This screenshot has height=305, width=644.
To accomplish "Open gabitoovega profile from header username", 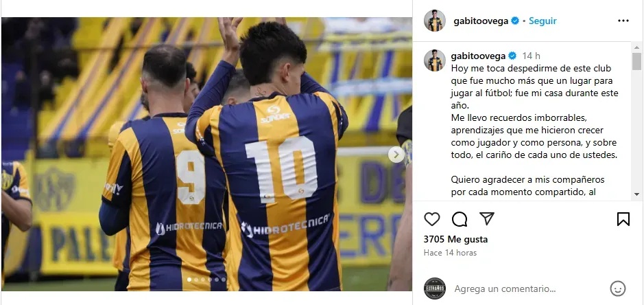I will click(x=481, y=21).
